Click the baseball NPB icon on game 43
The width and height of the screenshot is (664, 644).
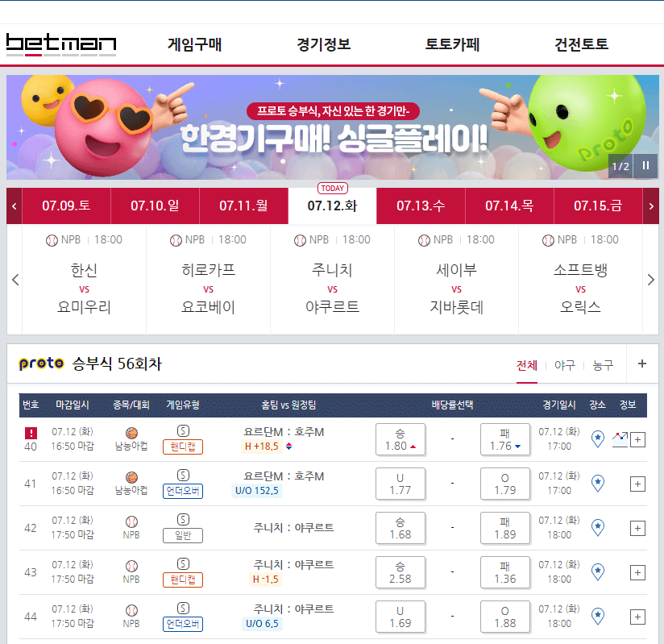[131, 566]
